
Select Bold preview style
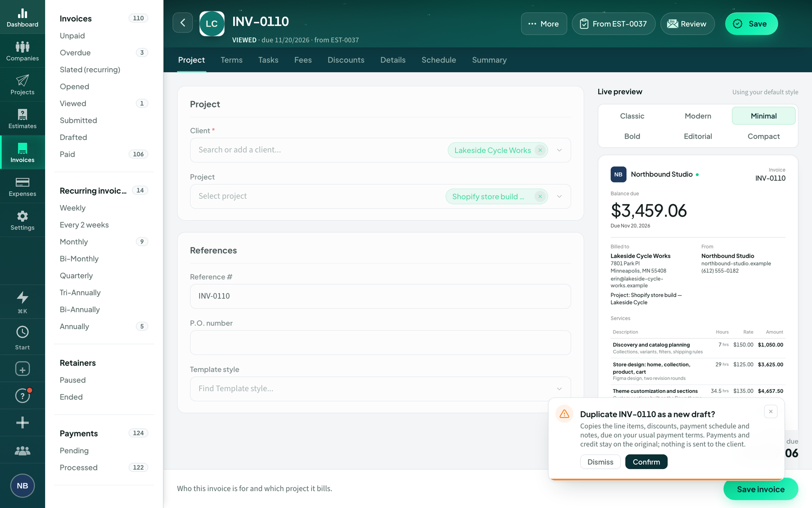[x=632, y=136]
